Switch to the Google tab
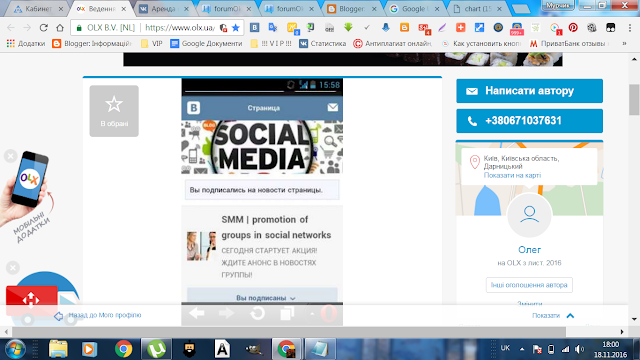The height and width of the screenshot is (360, 640). pyautogui.click(x=414, y=9)
